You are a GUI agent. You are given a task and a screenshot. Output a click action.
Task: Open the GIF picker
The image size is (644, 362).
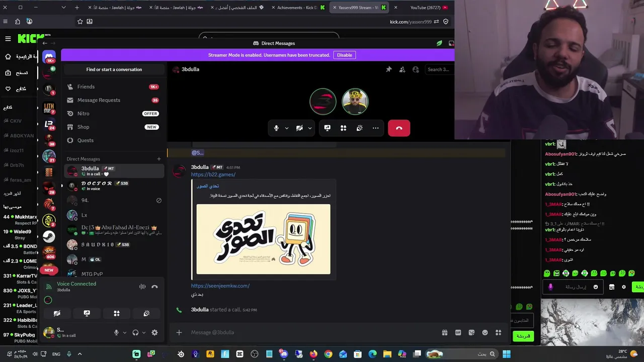click(458, 332)
